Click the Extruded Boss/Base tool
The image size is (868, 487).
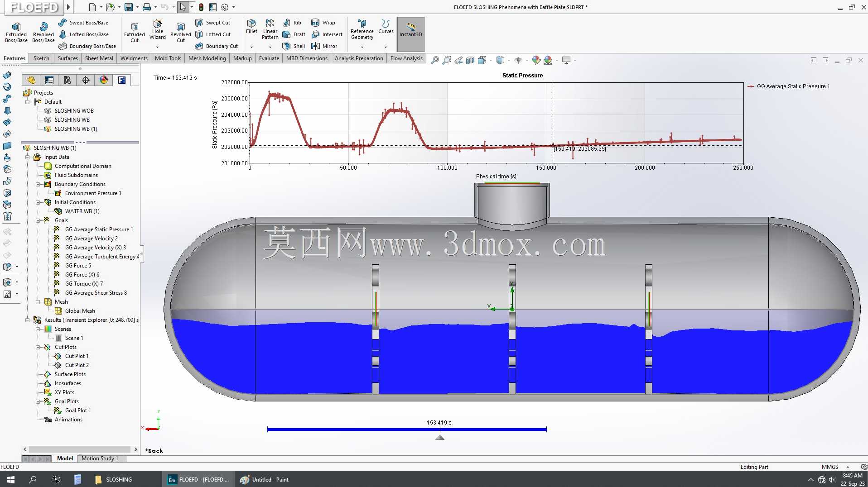(x=16, y=32)
